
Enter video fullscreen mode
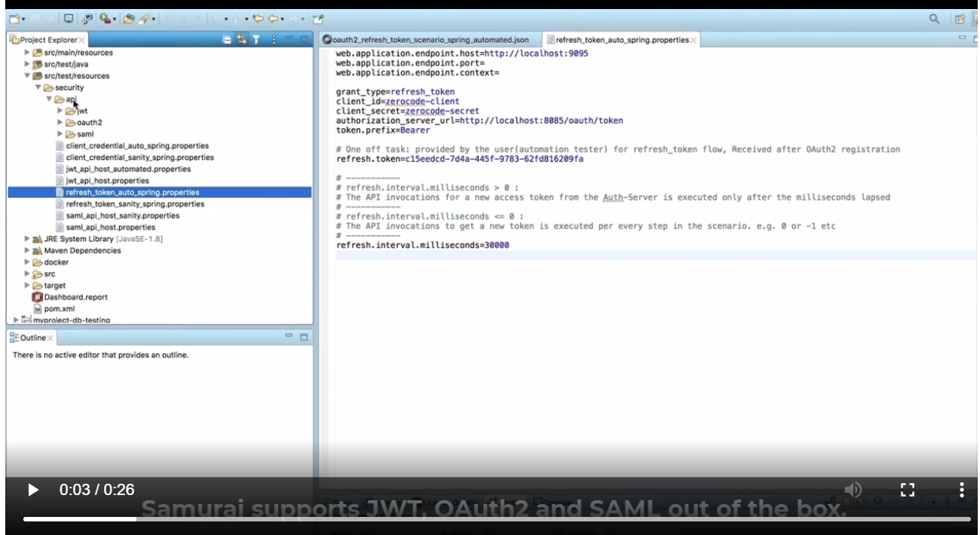908,490
